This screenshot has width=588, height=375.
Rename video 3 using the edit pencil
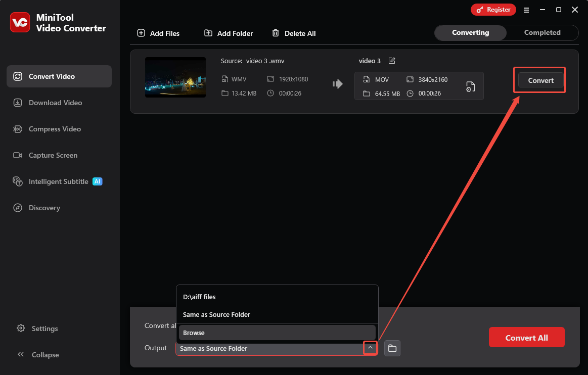coord(392,60)
